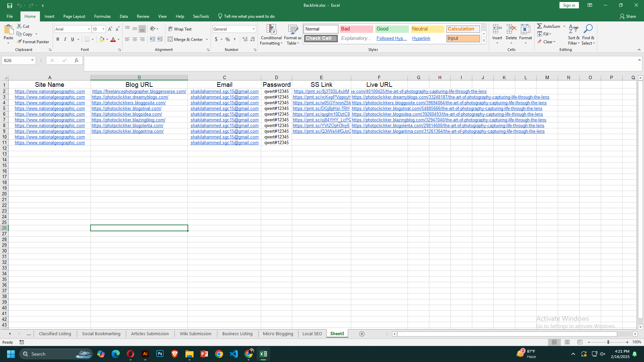The width and height of the screenshot is (644, 362).
Task: Open the Micro Blogging sheet tab
Action: point(278,334)
